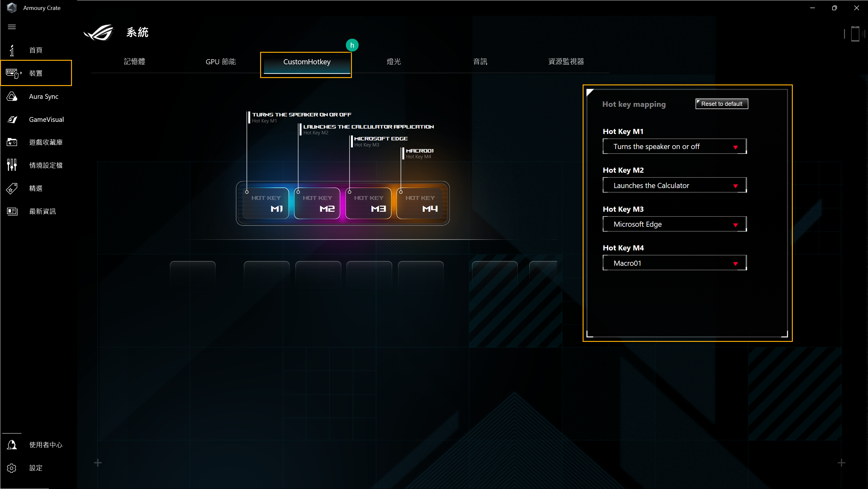Select the Device (裝置) keyboard icon

point(13,73)
